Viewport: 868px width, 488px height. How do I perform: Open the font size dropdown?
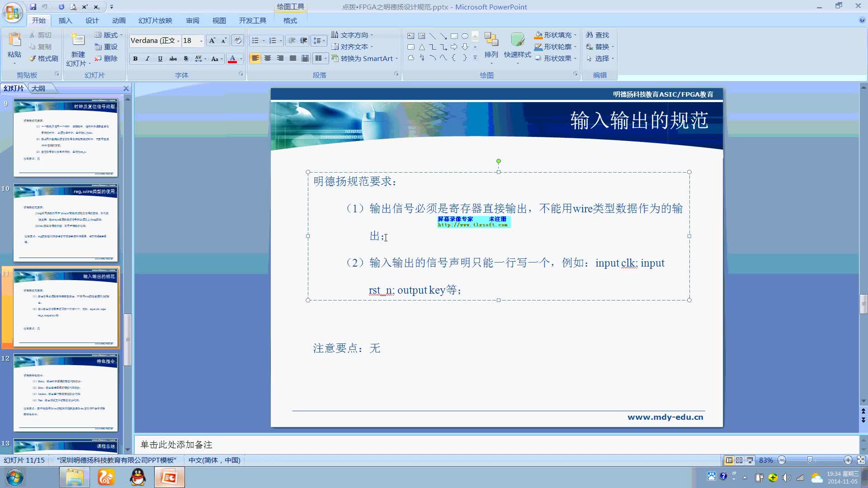201,41
